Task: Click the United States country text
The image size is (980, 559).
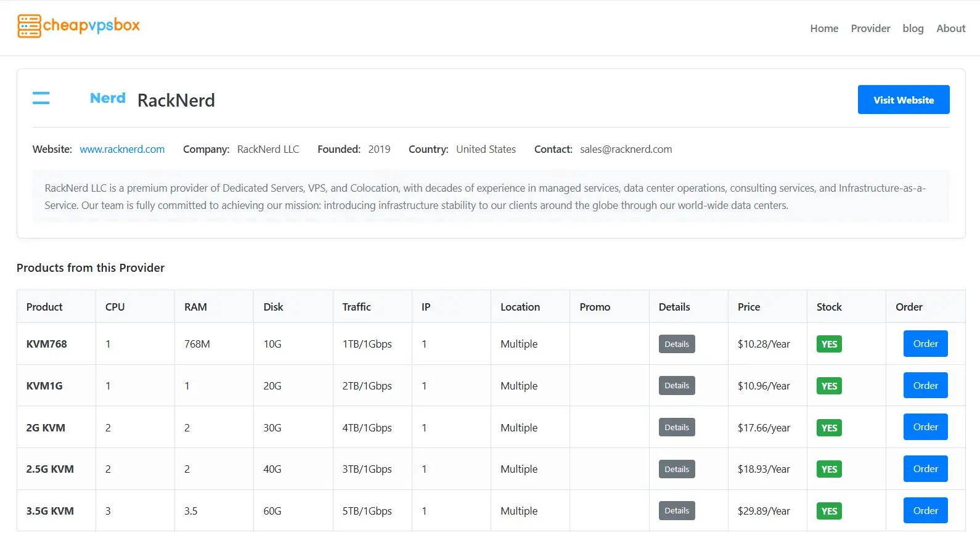Action: 486,149
